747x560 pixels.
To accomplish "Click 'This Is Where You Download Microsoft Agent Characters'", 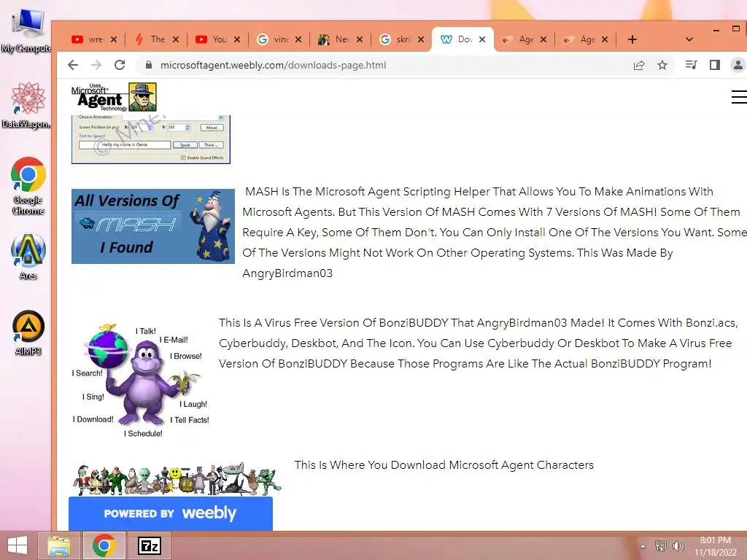I will 444,465.
